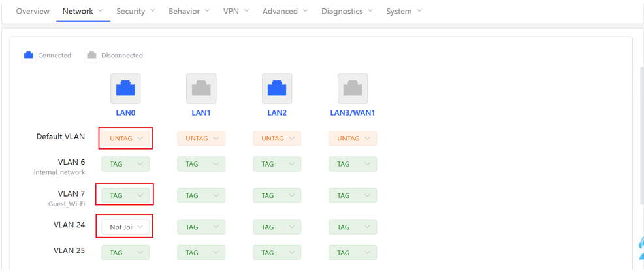Image resolution: width=644 pixels, height=277 pixels.
Task: Open Default VLAN dropdown for LAN0
Action: (x=125, y=138)
